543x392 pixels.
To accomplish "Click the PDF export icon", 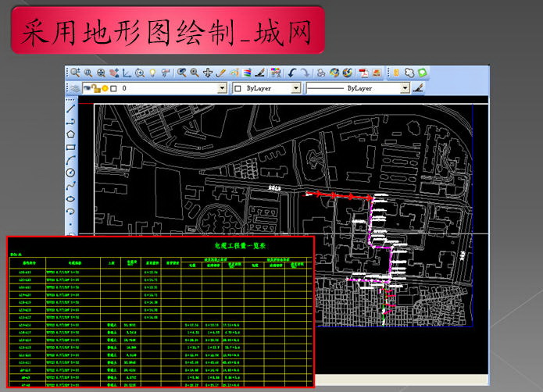I will pyautogui.click(x=363, y=73).
